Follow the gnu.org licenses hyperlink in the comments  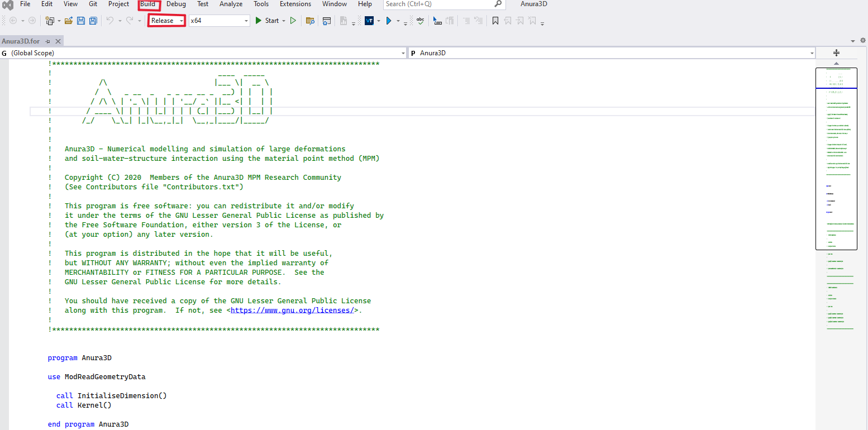(x=292, y=310)
